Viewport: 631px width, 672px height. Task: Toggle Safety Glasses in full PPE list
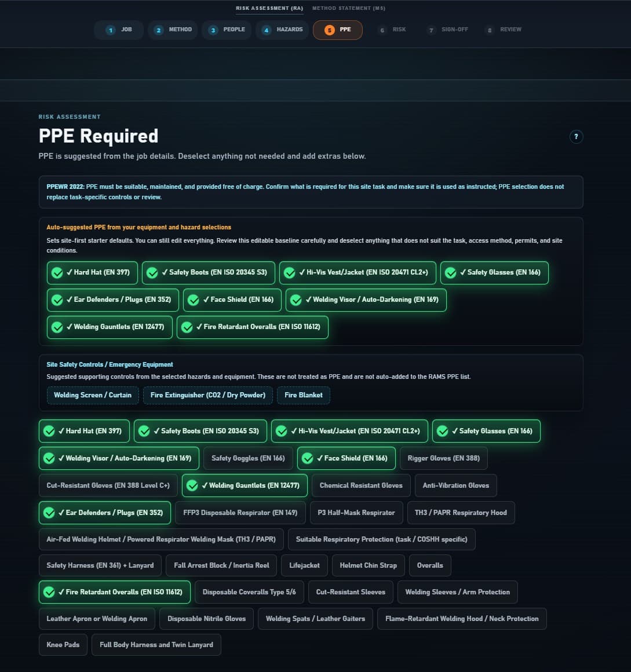point(486,431)
